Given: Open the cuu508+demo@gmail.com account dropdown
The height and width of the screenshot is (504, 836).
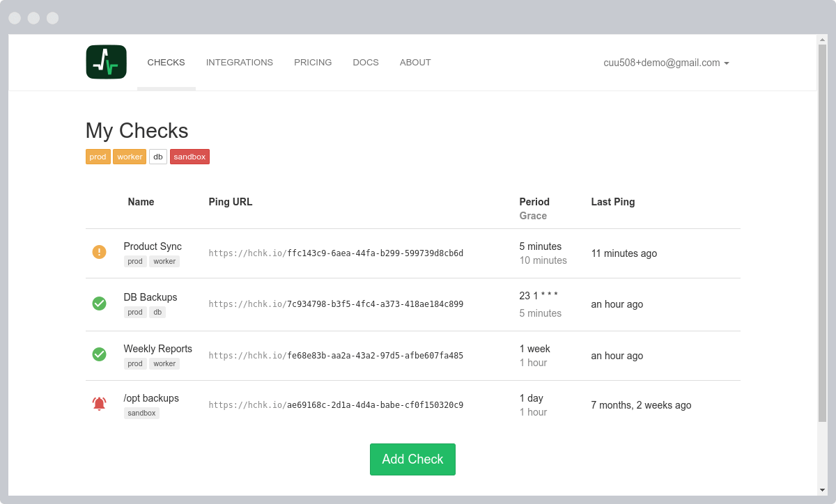Looking at the screenshot, I should point(666,63).
